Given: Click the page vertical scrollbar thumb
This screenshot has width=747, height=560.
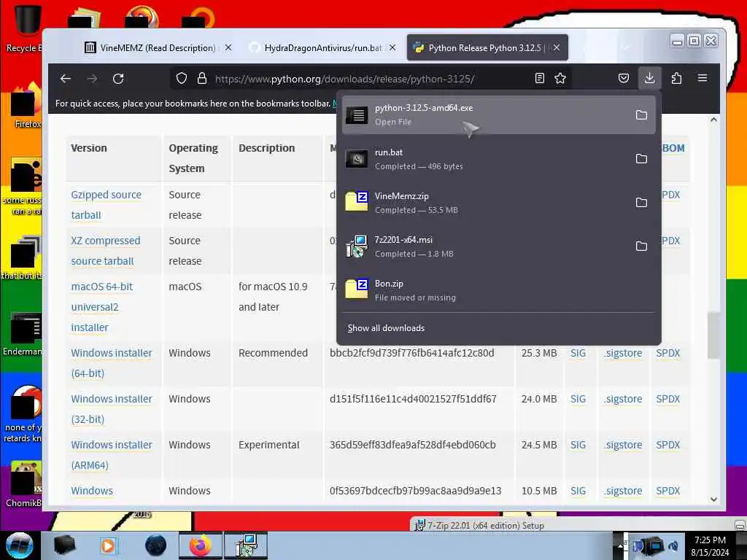Looking at the screenshot, I should (713, 335).
